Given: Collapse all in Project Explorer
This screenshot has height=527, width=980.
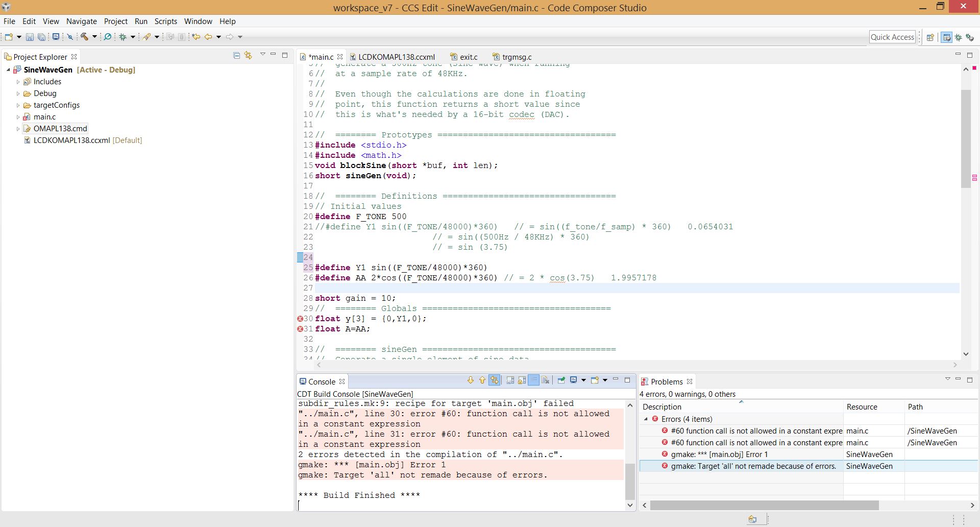Looking at the screenshot, I should click(x=236, y=55).
